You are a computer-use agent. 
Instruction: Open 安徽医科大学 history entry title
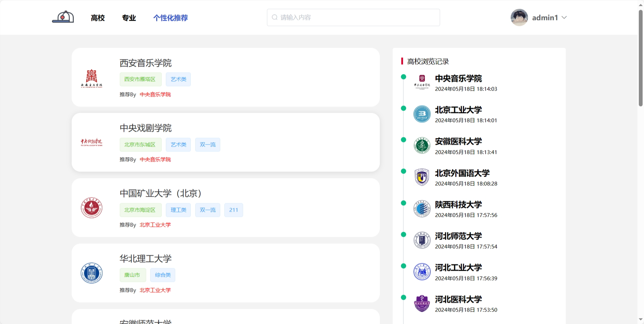tap(458, 141)
